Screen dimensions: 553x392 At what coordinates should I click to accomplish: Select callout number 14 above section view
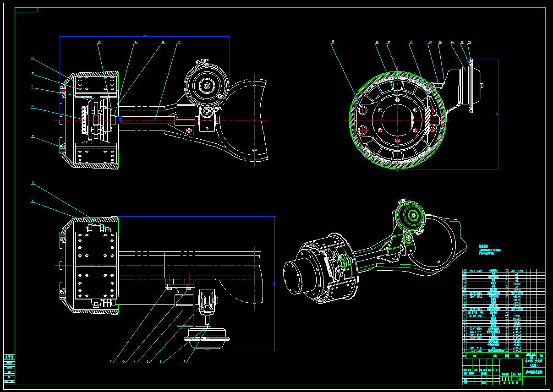pyautogui.click(x=99, y=43)
